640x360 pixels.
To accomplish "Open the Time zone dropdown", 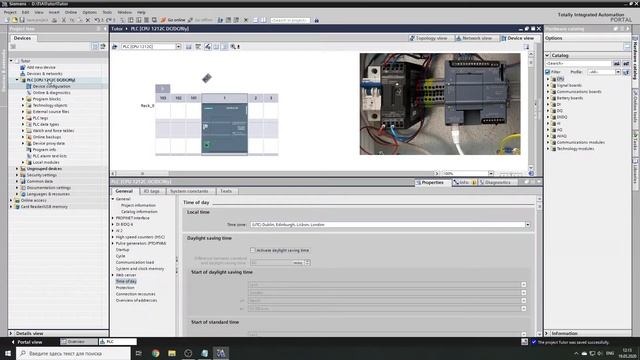I will coord(527,225).
